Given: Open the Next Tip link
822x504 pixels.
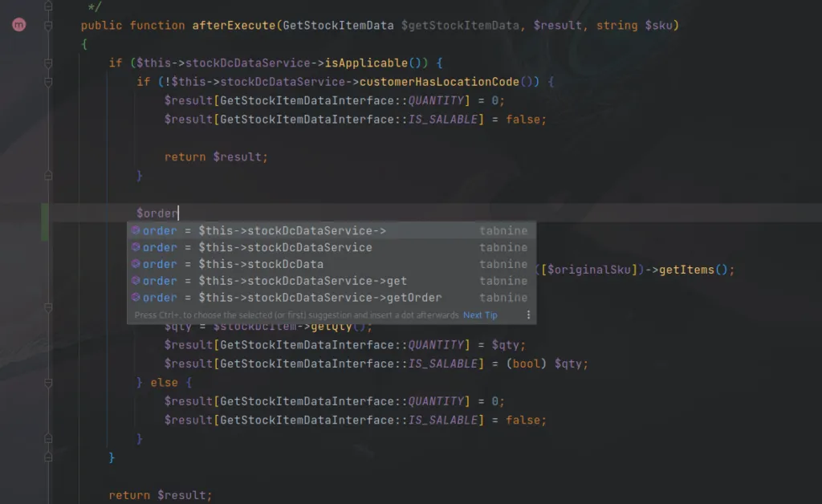Looking at the screenshot, I should click(479, 315).
